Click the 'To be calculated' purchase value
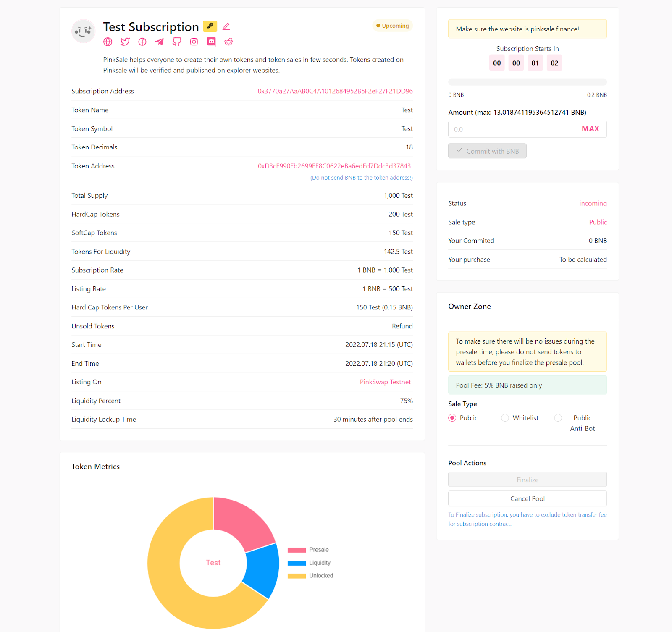Image resolution: width=672 pixels, height=632 pixels. click(x=583, y=260)
